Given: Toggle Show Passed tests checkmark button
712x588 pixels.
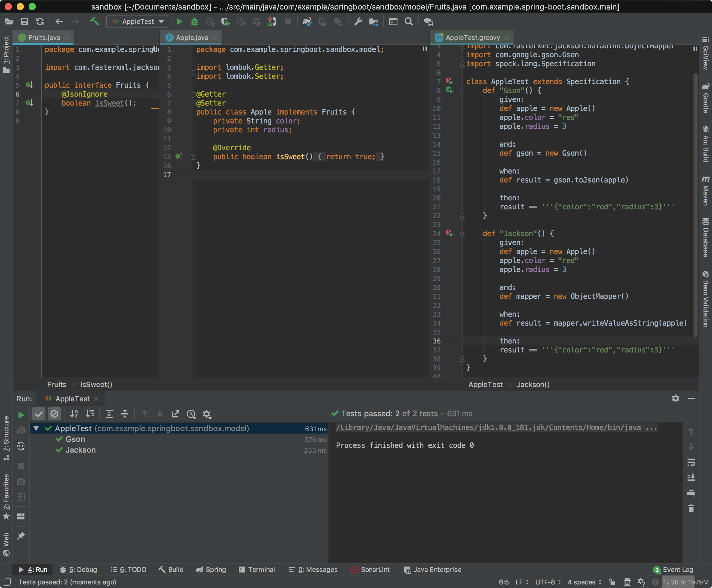Looking at the screenshot, I should coord(38,414).
